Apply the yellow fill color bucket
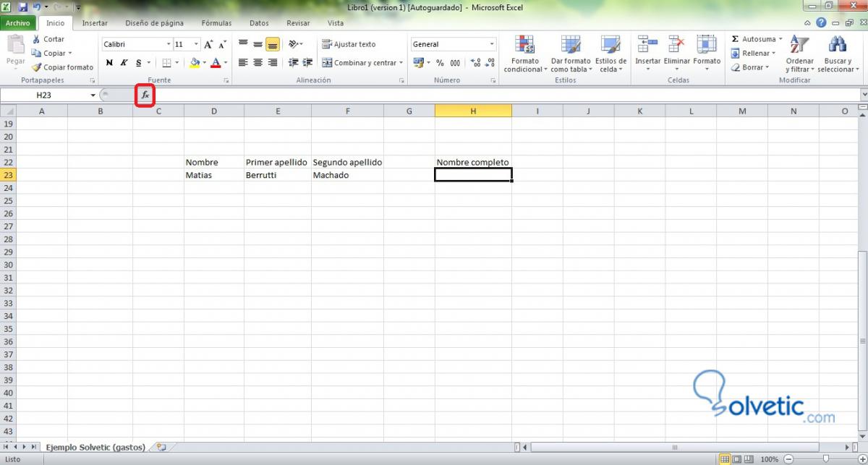Viewport: 868px width, 465px height. coord(194,63)
